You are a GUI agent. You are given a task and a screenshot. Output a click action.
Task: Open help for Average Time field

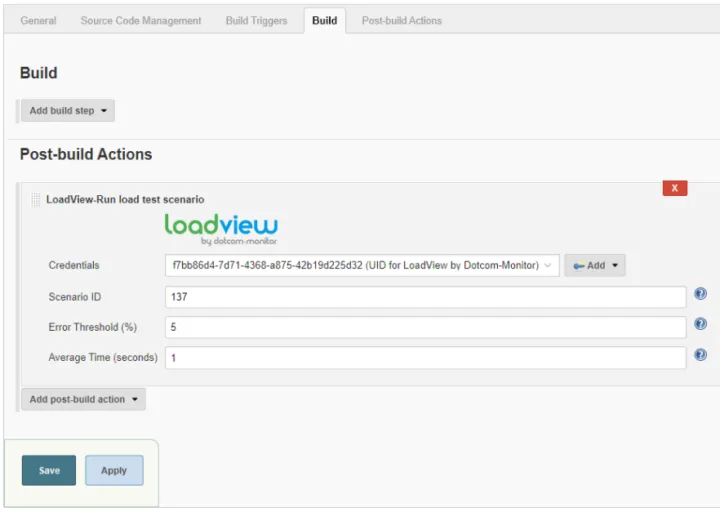click(700, 354)
